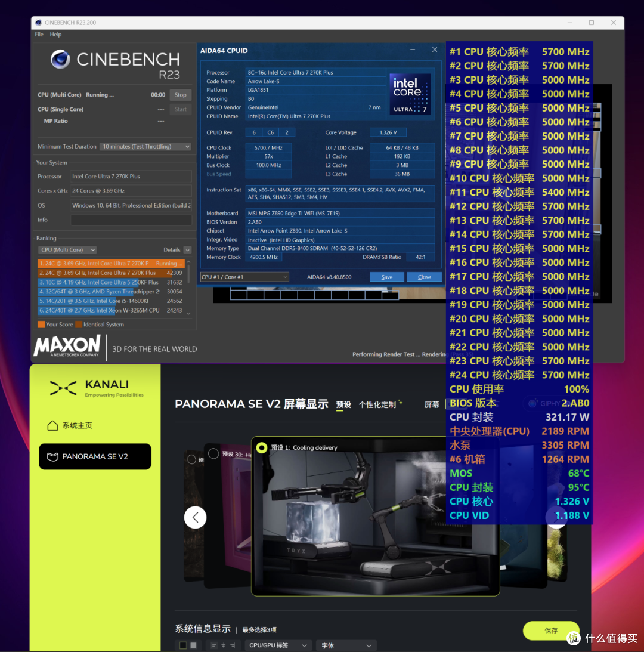Click the 屏幕 label in KANALI header
Image resolution: width=644 pixels, height=652 pixels.
[432, 404]
